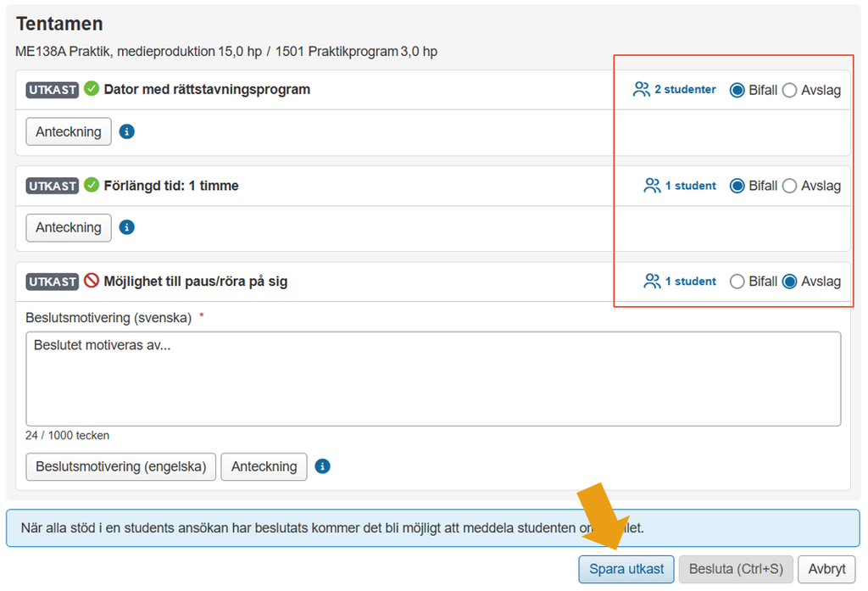The height and width of the screenshot is (591, 868).
Task: Click UTKAST badge for Dator med rättstavningsprogram
Action: 52,90
